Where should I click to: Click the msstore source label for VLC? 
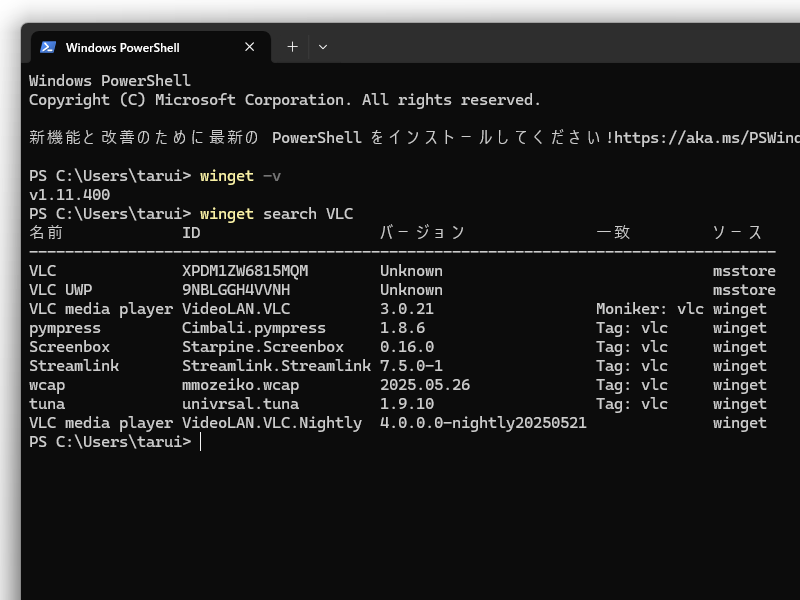(744, 270)
